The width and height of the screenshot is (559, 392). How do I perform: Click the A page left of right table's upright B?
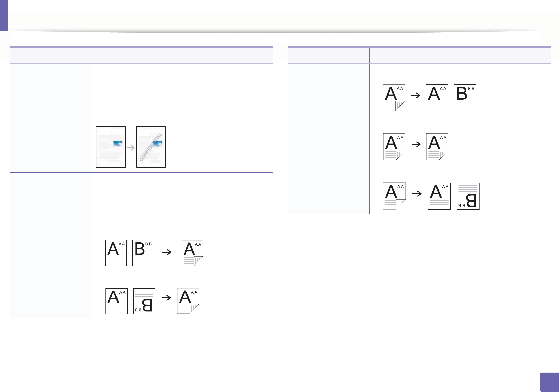[x=437, y=98]
